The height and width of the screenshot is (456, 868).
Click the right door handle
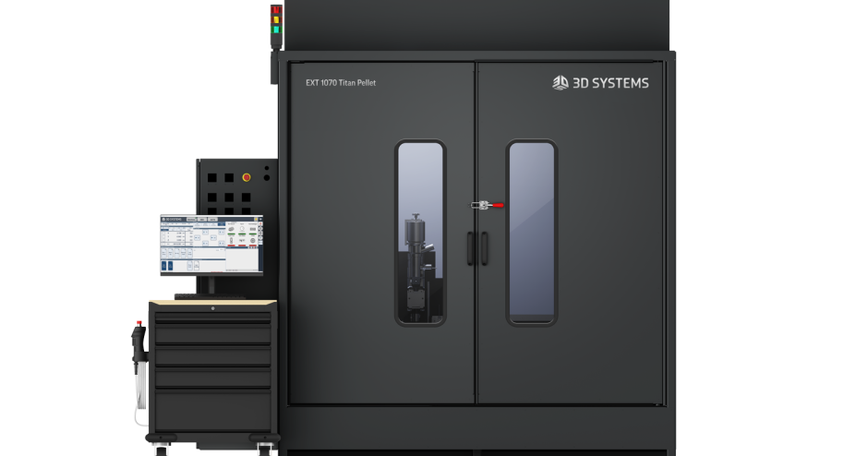483,248
